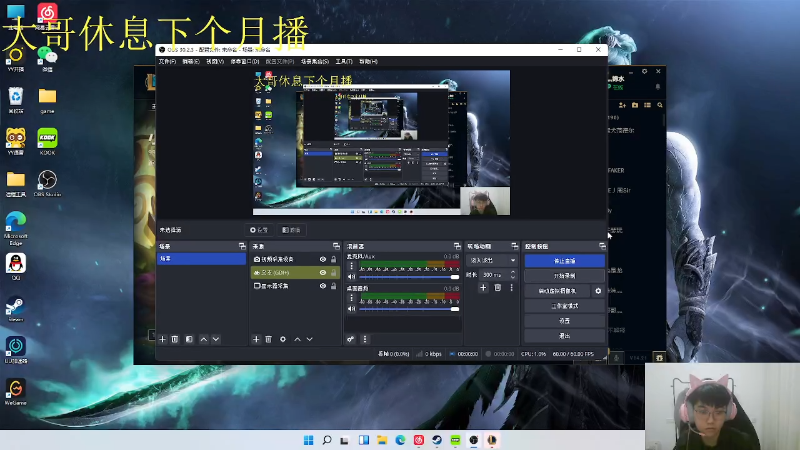This screenshot has width=800, height=450.
Task: Mute the 麦克风/Aux channel
Action: 351,277
